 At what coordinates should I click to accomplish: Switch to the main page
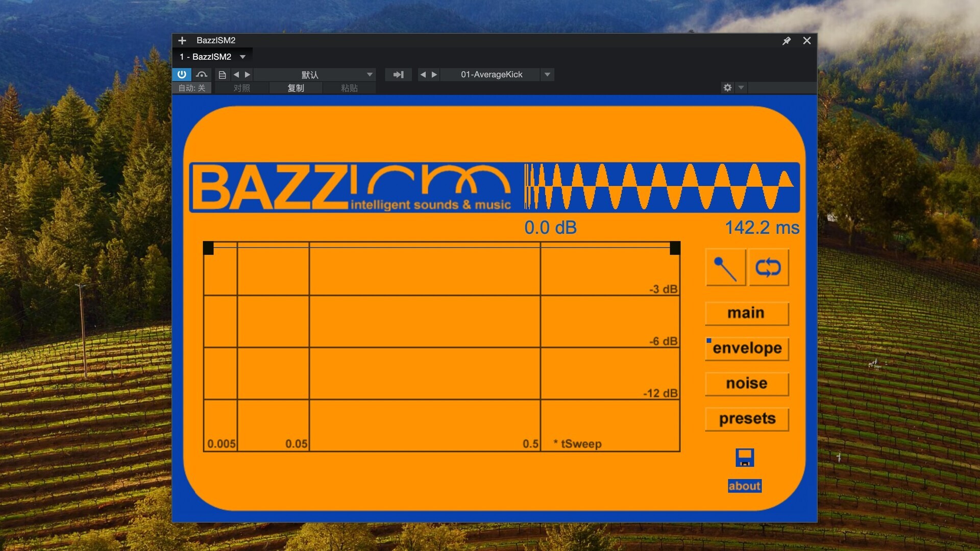(x=746, y=313)
